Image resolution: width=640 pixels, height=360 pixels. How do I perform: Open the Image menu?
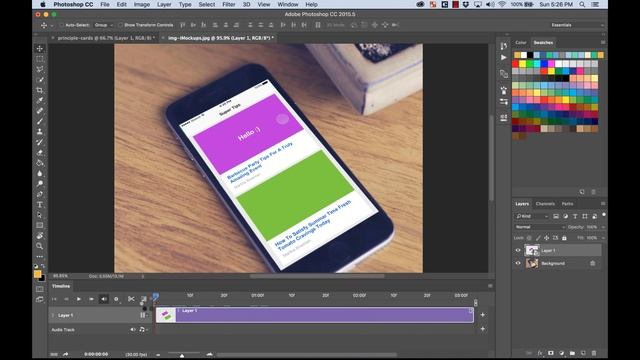tap(142, 4)
